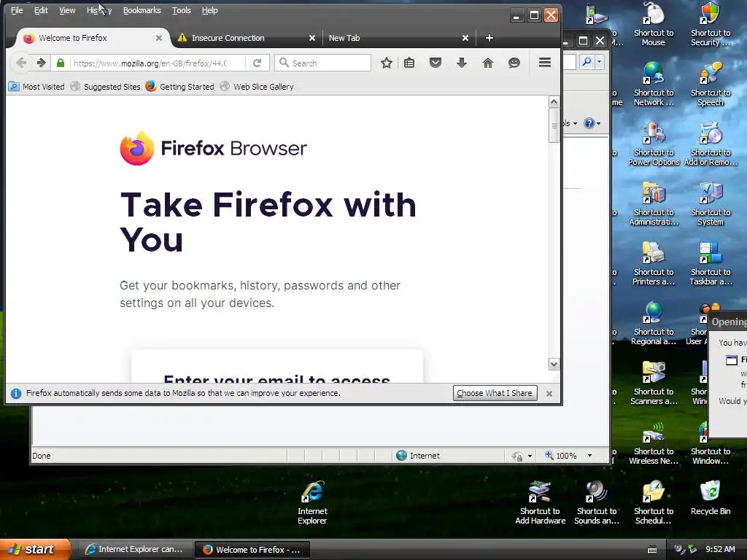Open Shortcut to Scheduled Tasks icon

click(654, 502)
